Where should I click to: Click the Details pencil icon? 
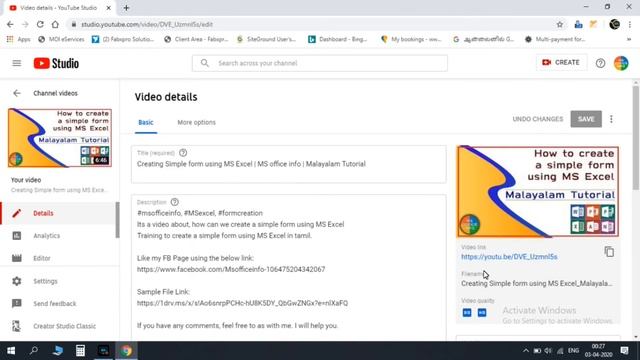coord(17,213)
